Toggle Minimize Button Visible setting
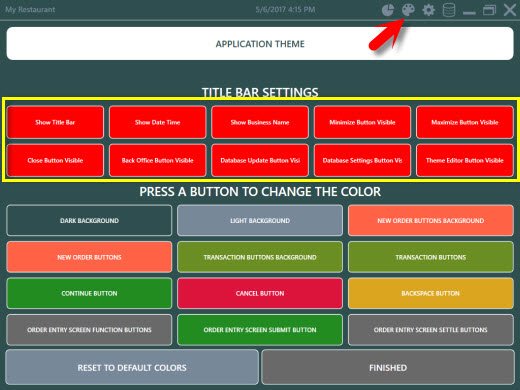520x390 pixels. click(x=362, y=122)
